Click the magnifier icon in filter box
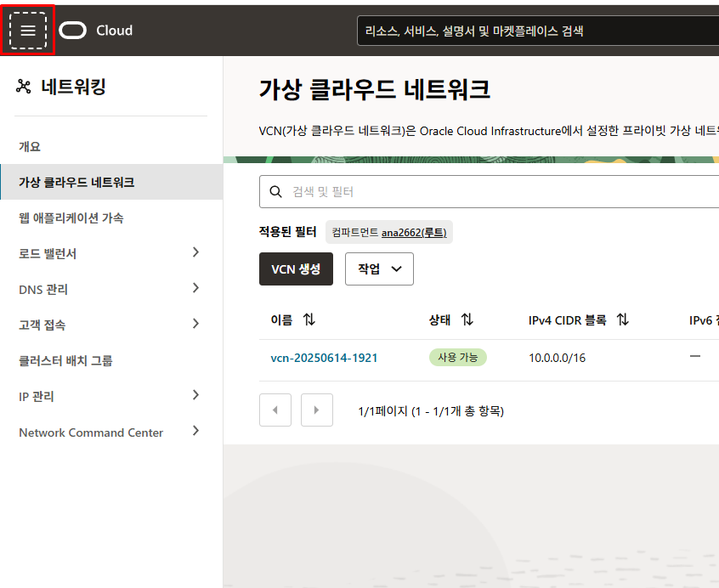719x588 pixels. coord(275,191)
